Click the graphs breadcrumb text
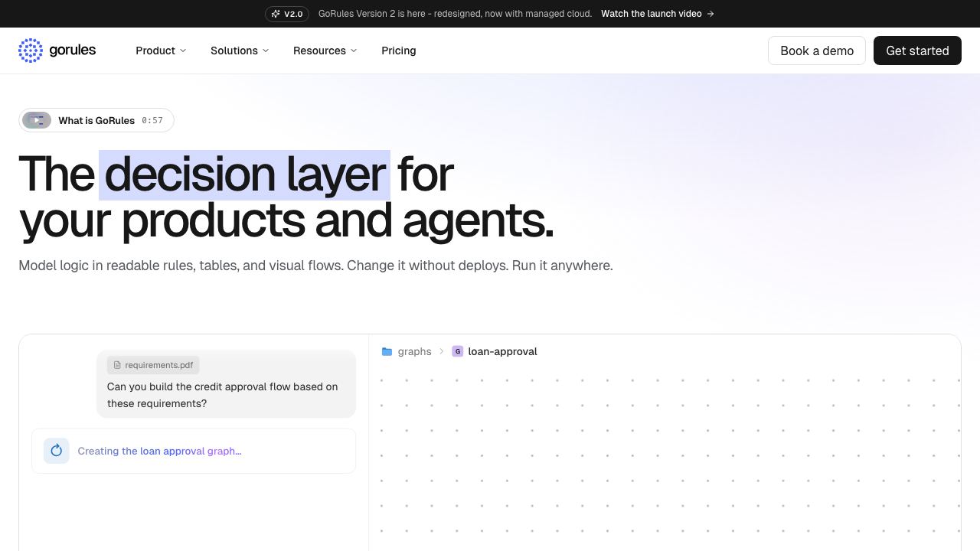The width and height of the screenshot is (980, 551). point(415,351)
